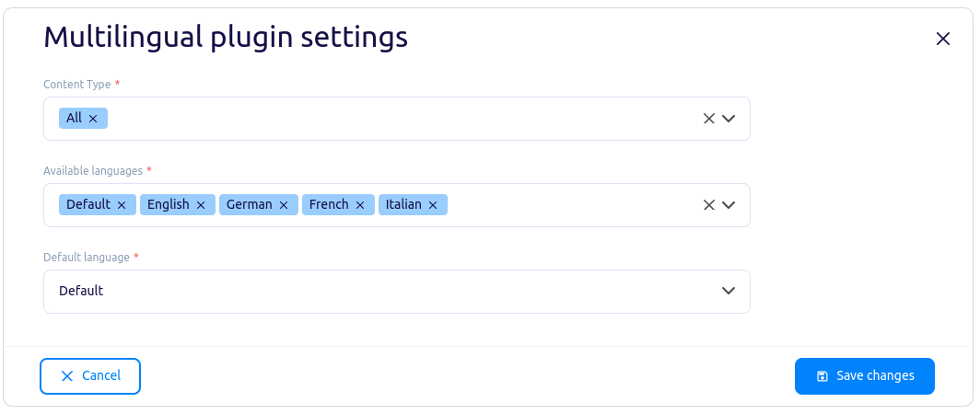Remove the Default language chip
This screenshot has width=980, height=414.
pos(122,205)
